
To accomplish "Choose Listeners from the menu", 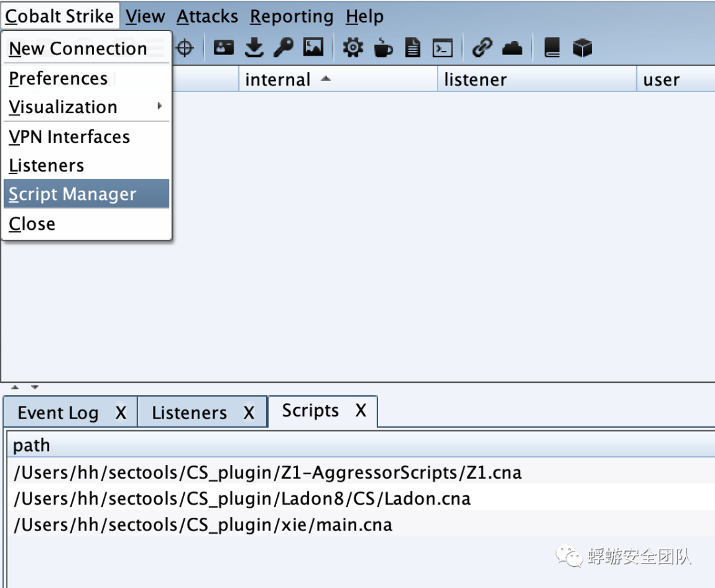I will click(x=87, y=165).
